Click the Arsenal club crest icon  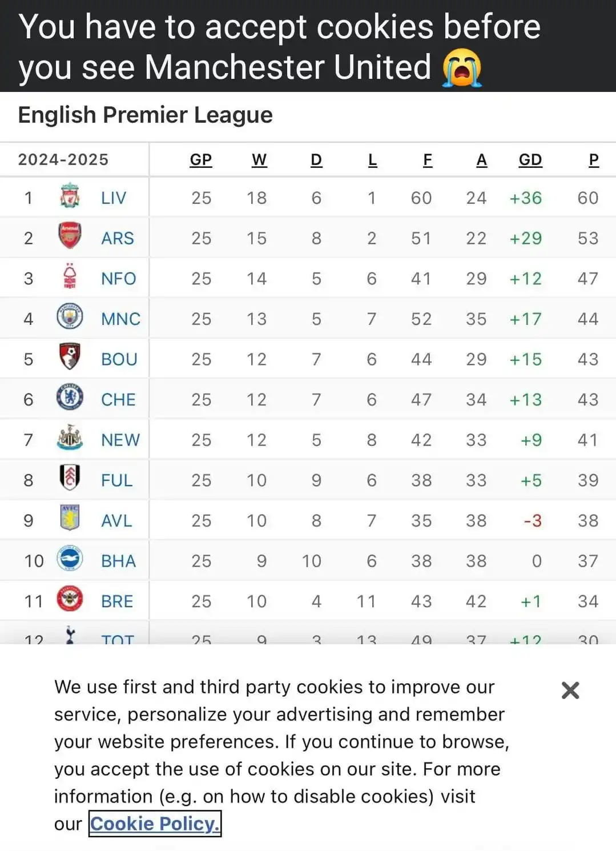pyautogui.click(x=70, y=236)
